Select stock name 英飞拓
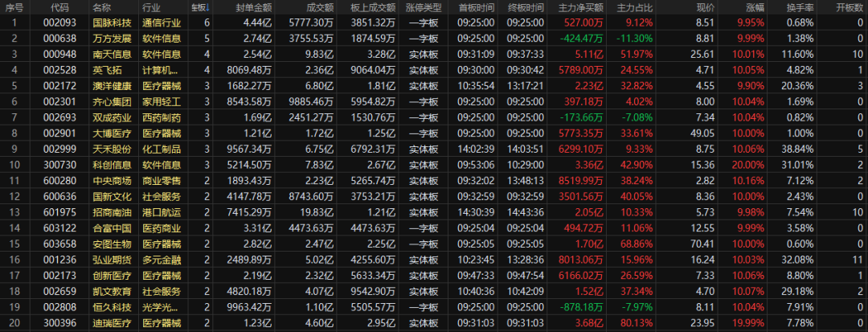The height and width of the screenshot is (332, 868). click(108, 70)
